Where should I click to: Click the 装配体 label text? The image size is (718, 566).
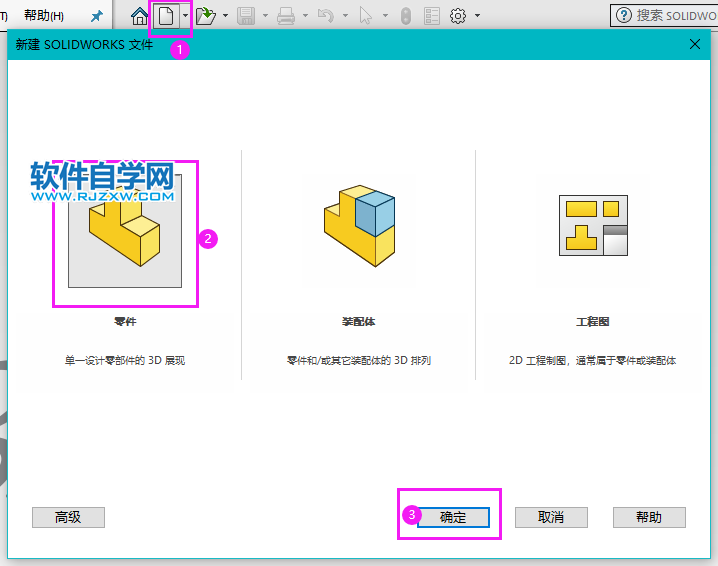tap(359, 321)
